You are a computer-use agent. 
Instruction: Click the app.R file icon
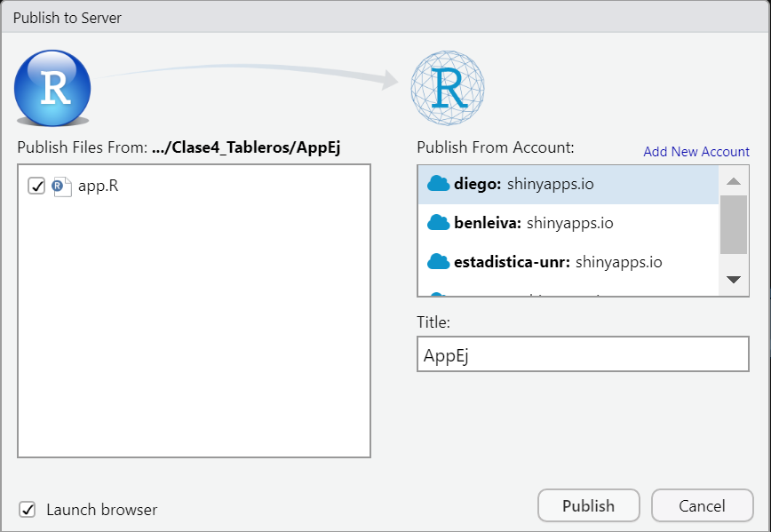(x=61, y=187)
